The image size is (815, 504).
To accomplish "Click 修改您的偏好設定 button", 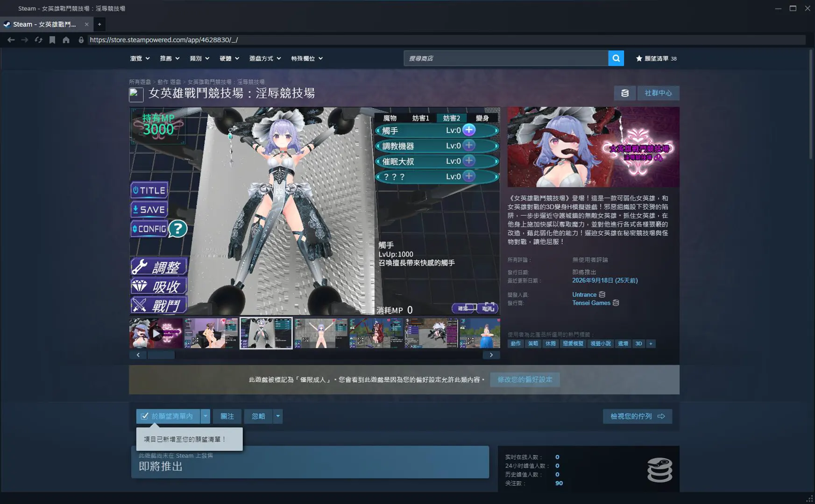I will click(524, 379).
